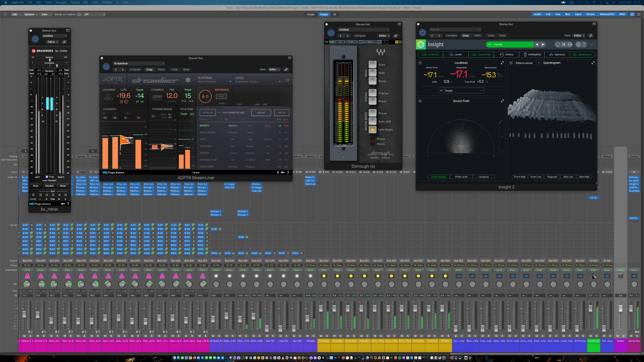Open Targets dropdown in Insight Loudness
This screenshot has height=362, width=644.
pos(461,90)
